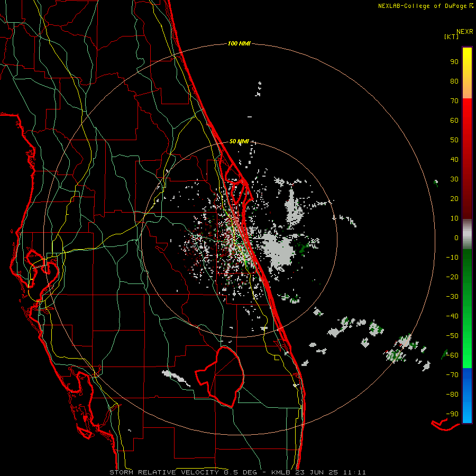Click the 90 value on the velocity scale
The height and width of the screenshot is (476, 476).
point(454,62)
